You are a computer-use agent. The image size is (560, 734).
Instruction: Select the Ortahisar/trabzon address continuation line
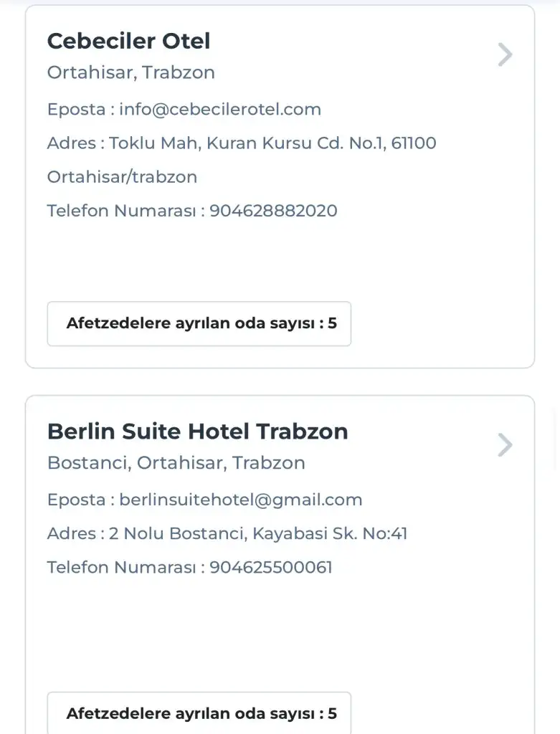click(122, 177)
